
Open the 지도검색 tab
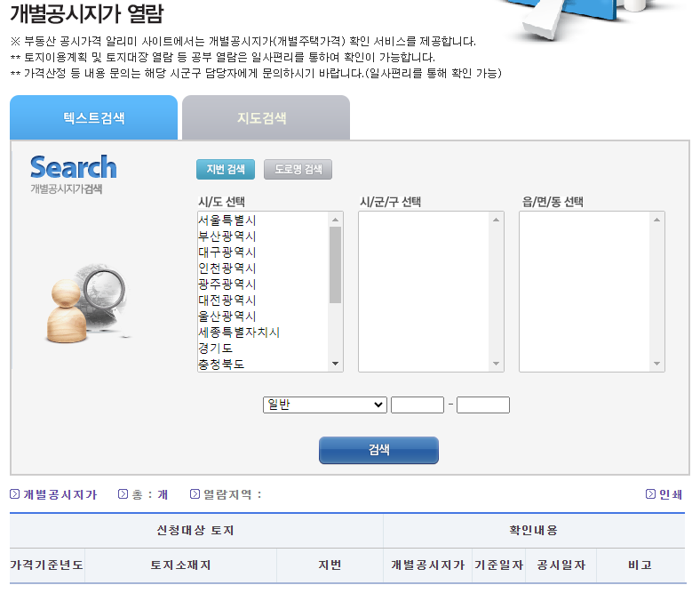[x=266, y=117]
